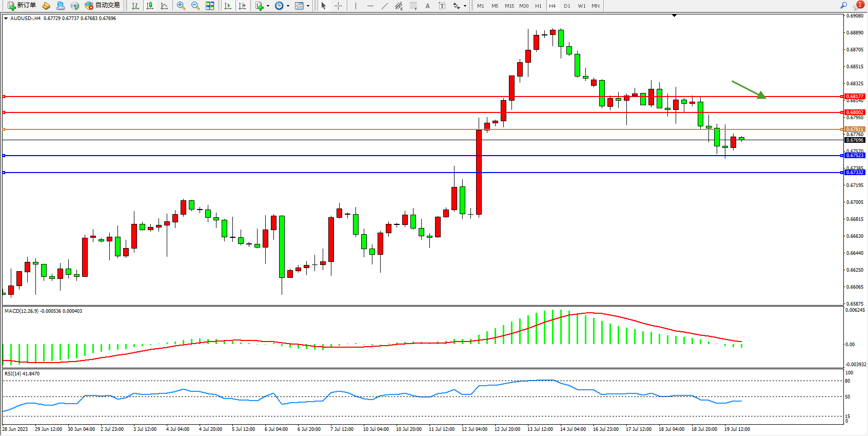Click the zoom out magnifier icon
Viewport: 868px width, 436px height.
[x=195, y=6]
